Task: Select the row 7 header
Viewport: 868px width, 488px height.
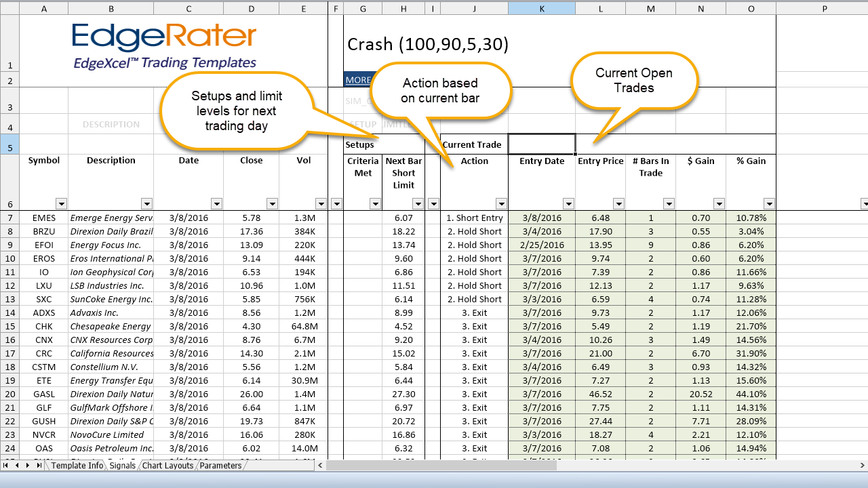Action: (9, 218)
